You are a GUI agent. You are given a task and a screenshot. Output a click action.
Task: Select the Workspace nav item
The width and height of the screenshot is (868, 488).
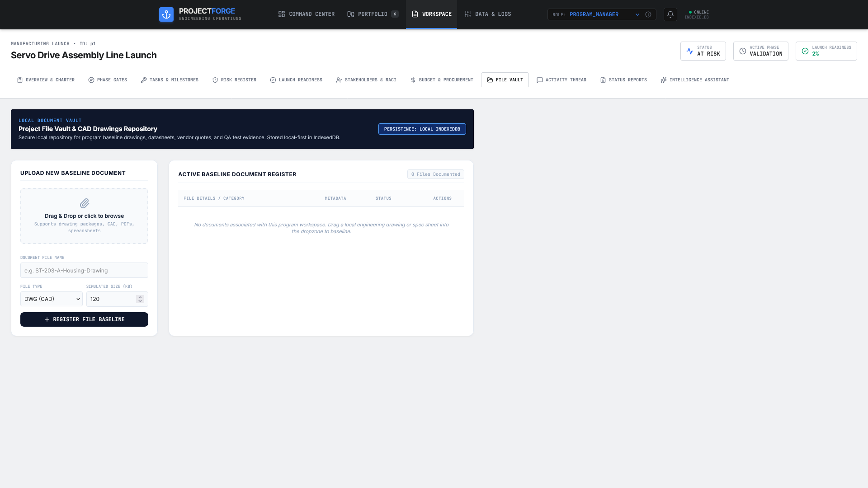(x=431, y=14)
